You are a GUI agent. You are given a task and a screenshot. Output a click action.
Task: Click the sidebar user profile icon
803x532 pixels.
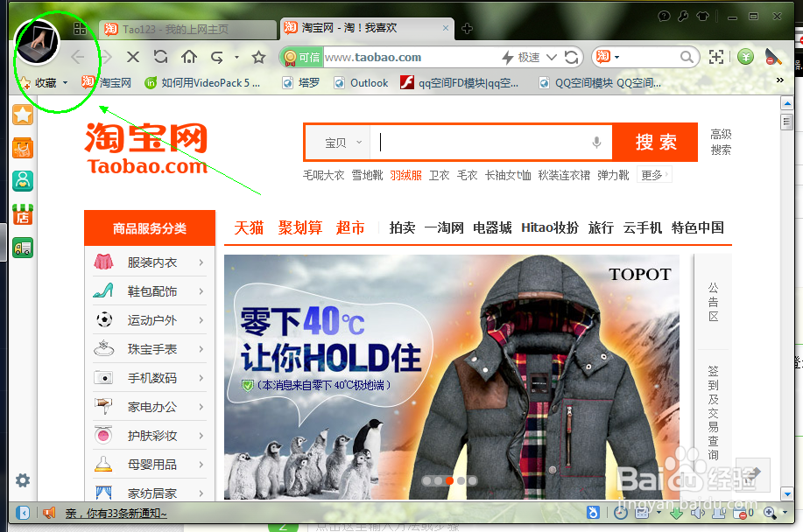tap(23, 180)
